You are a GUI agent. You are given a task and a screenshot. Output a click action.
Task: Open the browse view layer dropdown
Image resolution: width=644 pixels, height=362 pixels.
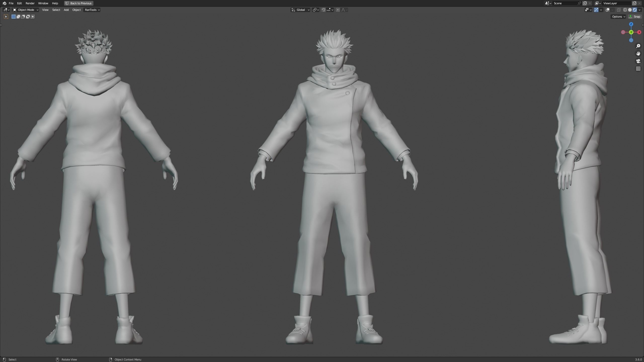coord(598,3)
